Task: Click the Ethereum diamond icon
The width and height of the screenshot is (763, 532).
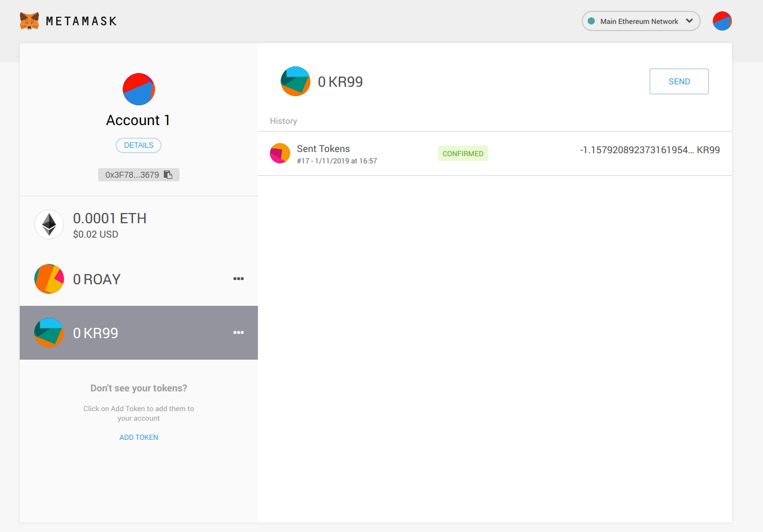Action: point(49,224)
